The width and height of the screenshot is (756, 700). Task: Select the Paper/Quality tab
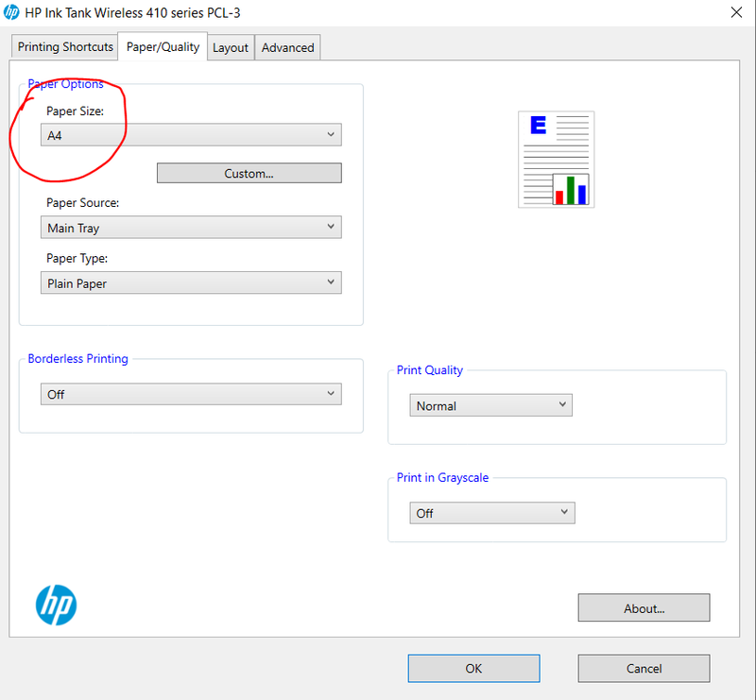click(x=162, y=45)
